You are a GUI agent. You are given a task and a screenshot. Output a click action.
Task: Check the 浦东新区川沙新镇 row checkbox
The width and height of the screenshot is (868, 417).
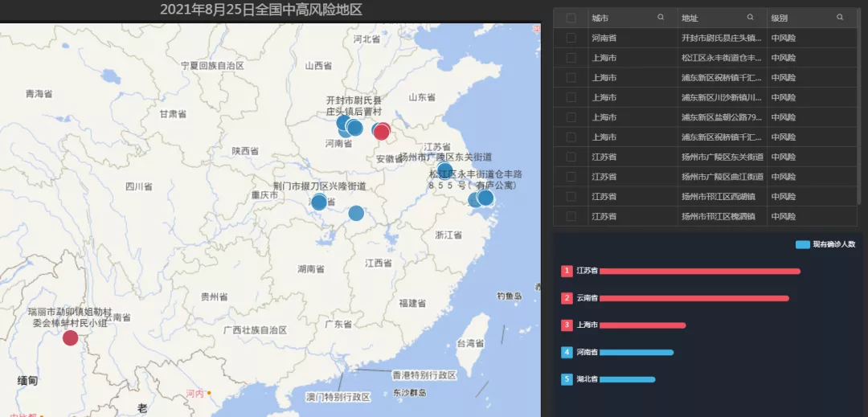(571, 97)
